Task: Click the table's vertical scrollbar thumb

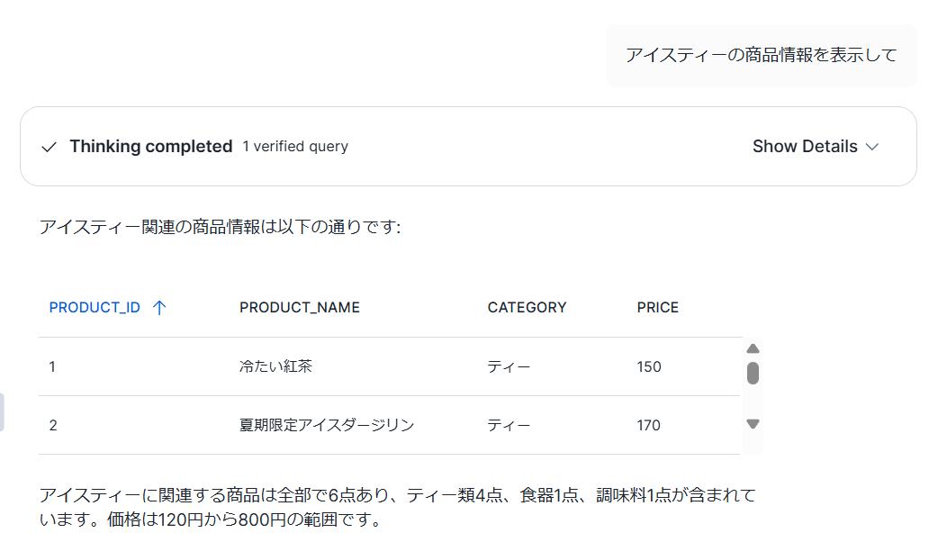Action: click(x=753, y=373)
